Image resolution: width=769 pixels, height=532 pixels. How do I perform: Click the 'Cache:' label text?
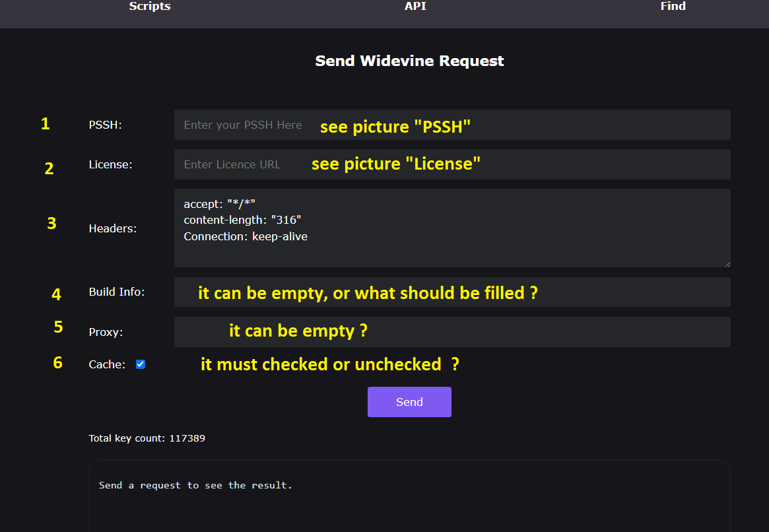(107, 365)
